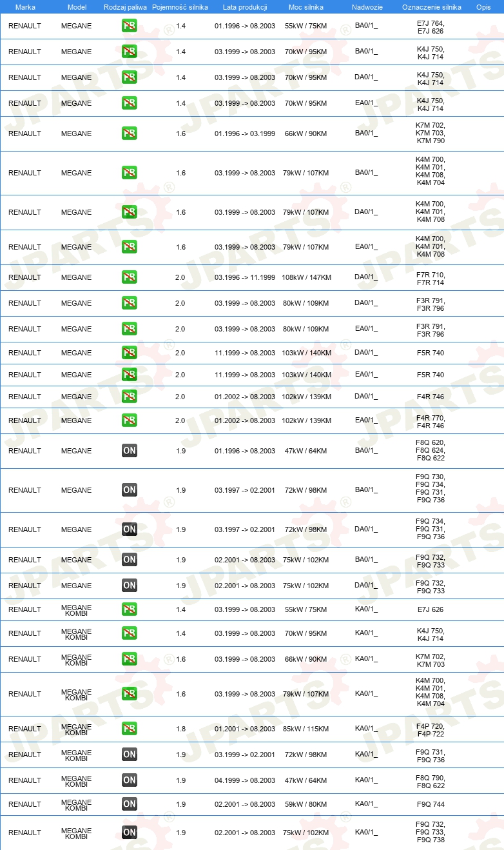
Task: Click the Marka column header
Action: [25, 7]
